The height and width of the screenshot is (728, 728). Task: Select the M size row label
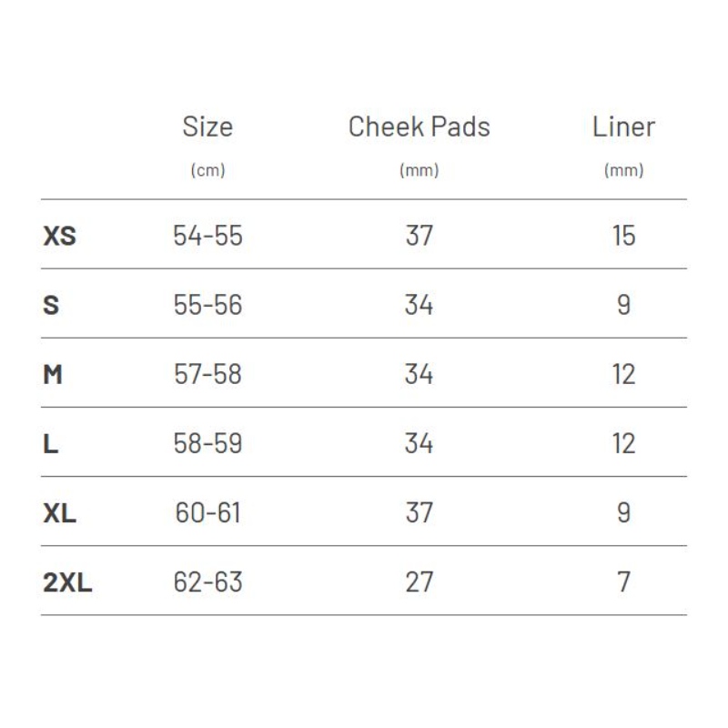pos(53,374)
